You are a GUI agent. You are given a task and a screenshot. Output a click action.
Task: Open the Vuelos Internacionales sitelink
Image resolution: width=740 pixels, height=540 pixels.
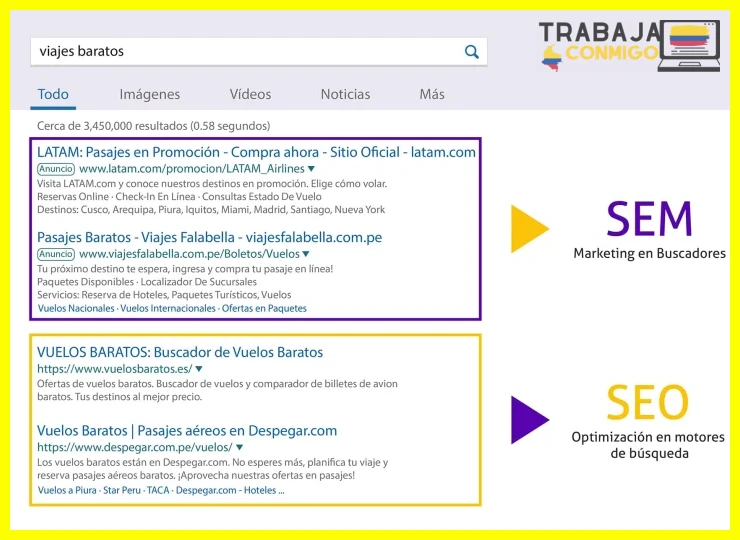click(168, 309)
